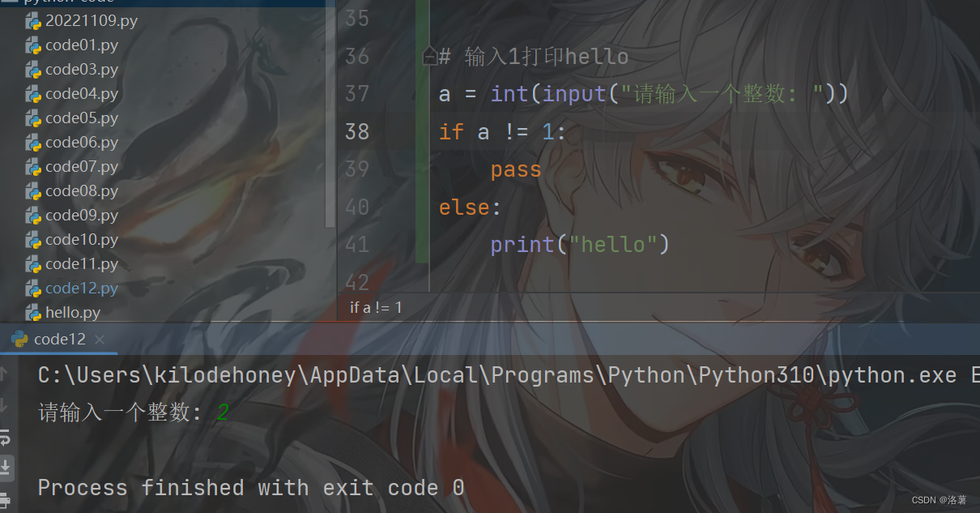Select code10.py in the project tree
The image size is (980, 513).
point(82,240)
